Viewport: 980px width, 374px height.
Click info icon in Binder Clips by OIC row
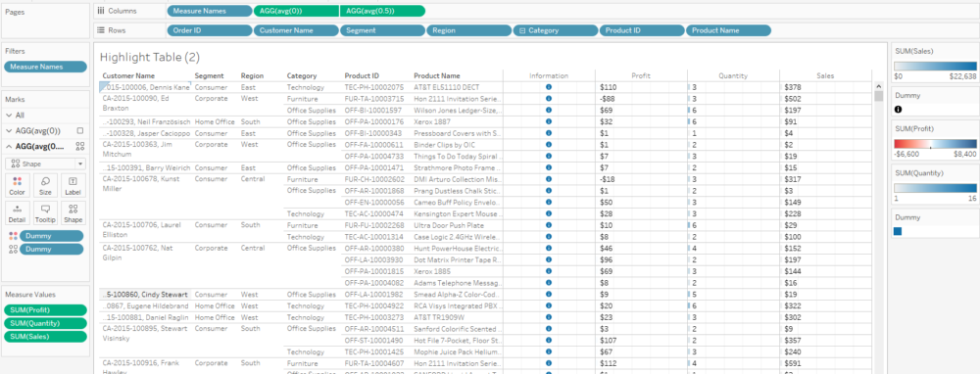click(x=549, y=144)
